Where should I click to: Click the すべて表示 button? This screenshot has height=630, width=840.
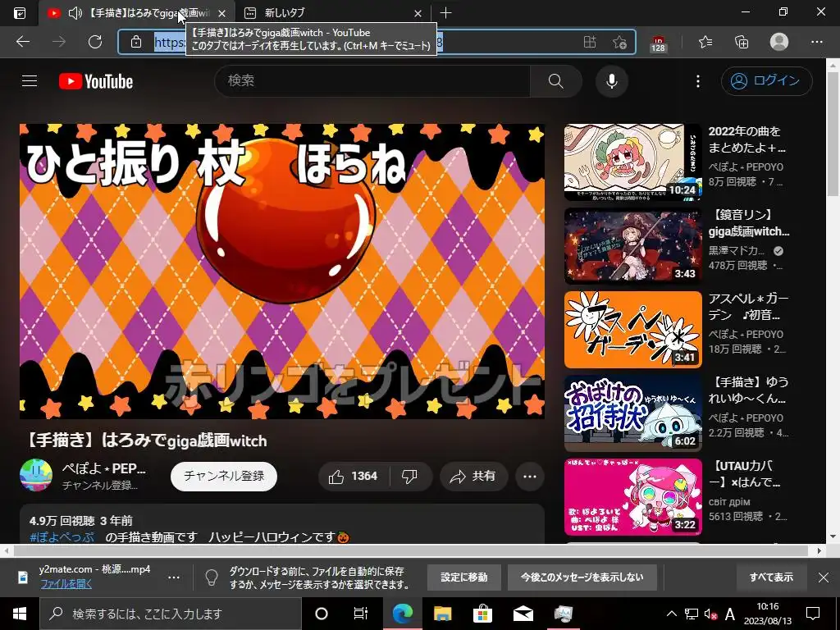click(771, 577)
